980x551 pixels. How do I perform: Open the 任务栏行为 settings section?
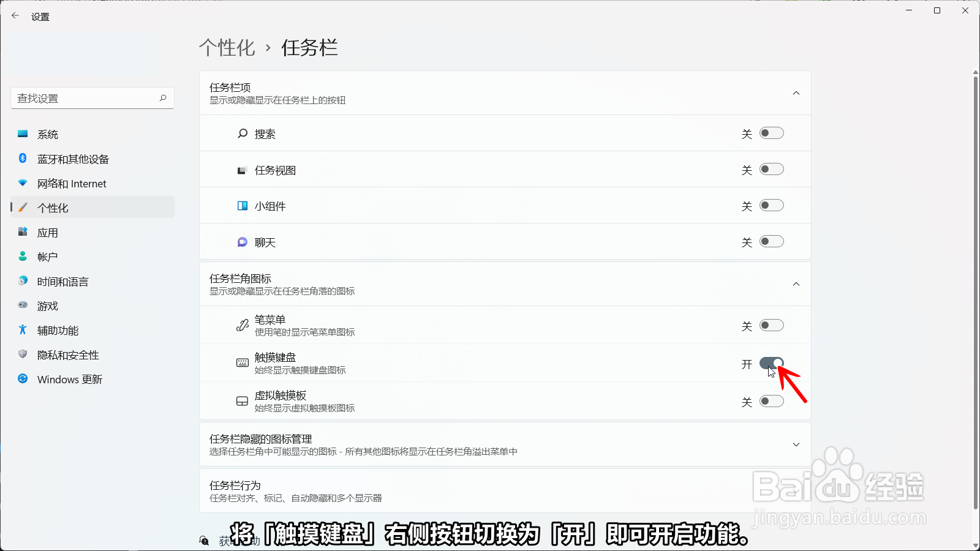[x=503, y=490]
